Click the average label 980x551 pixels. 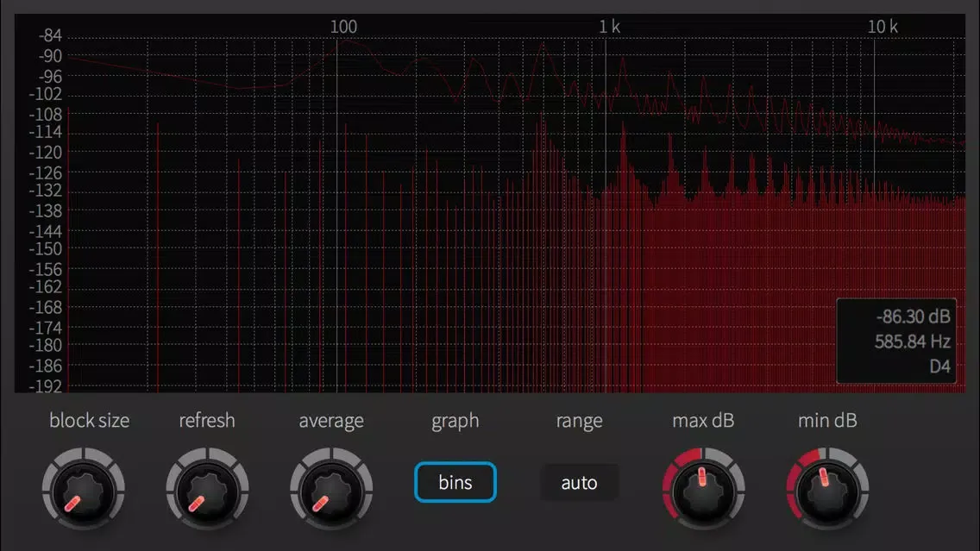[x=331, y=421]
